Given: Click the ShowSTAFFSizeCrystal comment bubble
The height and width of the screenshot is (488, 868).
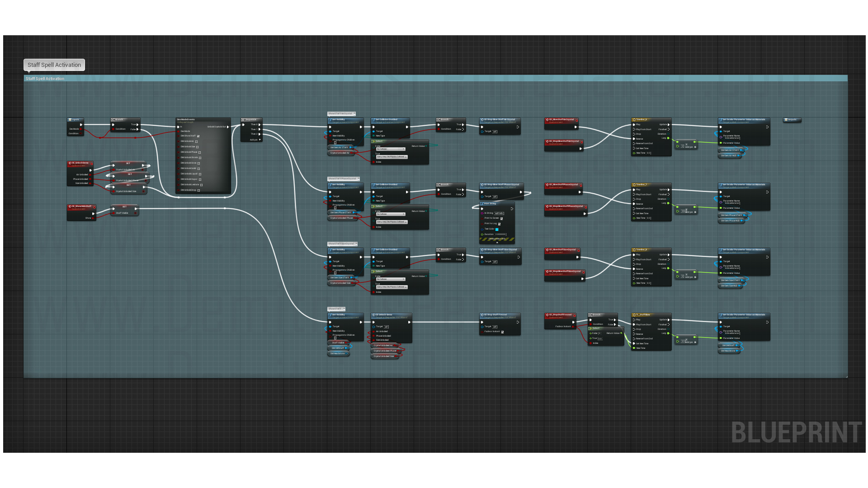Looking at the screenshot, I should click(342, 244).
